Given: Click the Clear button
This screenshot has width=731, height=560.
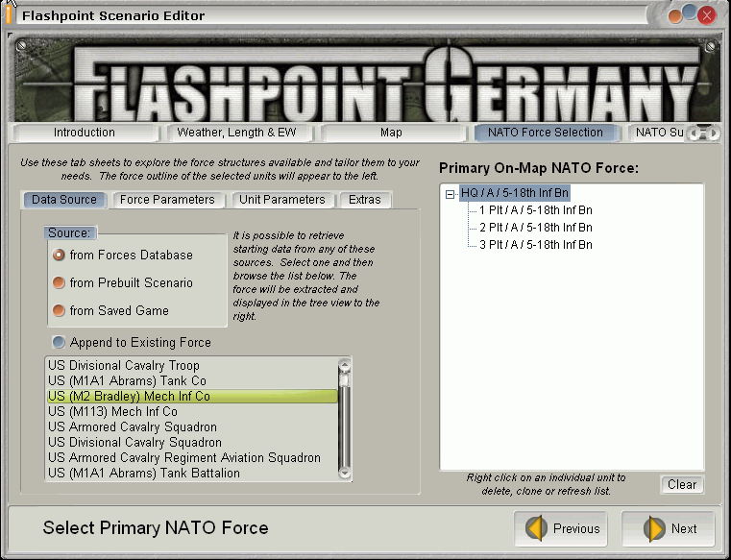Looking at the screenshot, I should pyautogui.click(x=682, y=484).
